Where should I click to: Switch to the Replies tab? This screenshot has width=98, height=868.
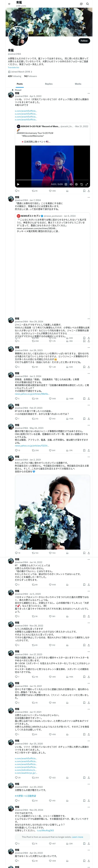49,84
